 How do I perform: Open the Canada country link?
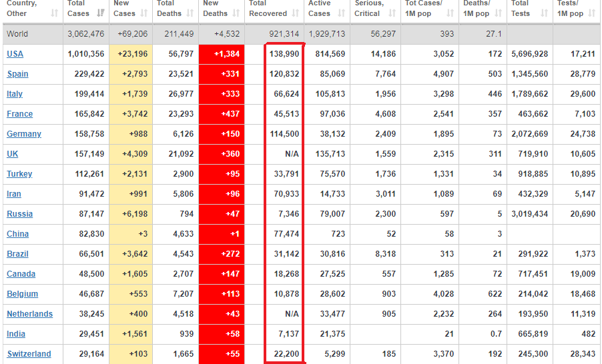21,274
